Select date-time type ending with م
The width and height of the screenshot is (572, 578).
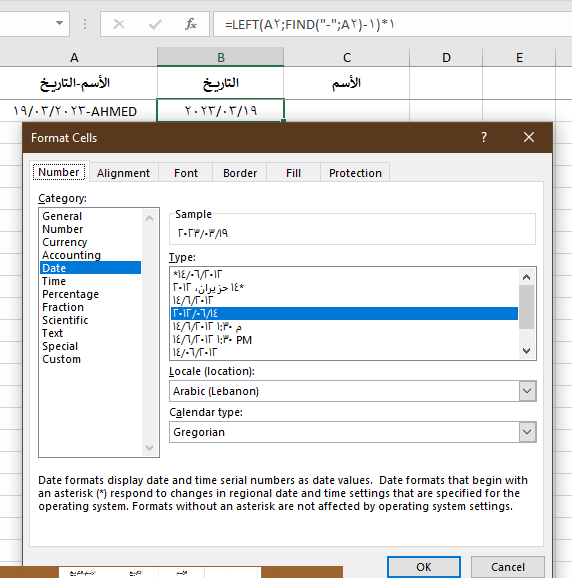pyautogui.click(x=344, y=327)
